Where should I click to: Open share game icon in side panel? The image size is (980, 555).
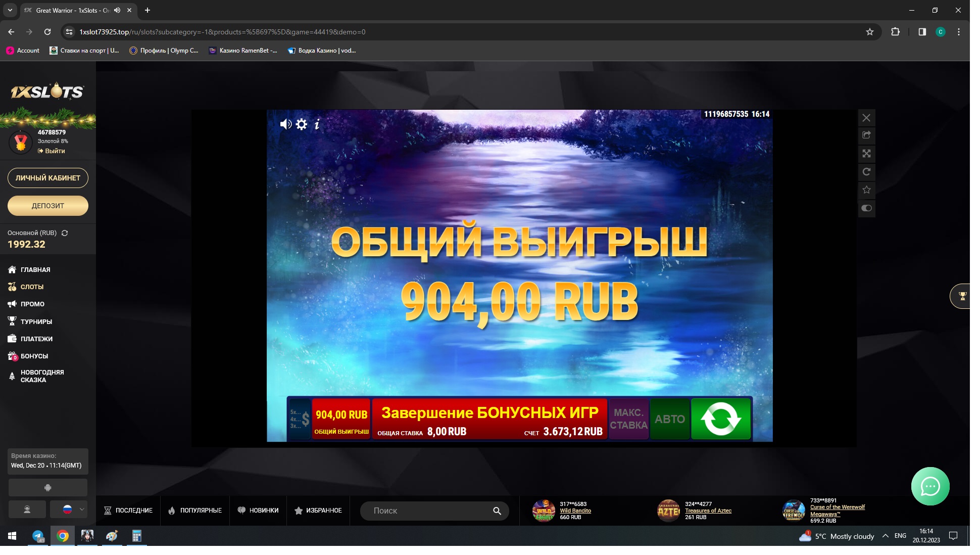pyautogui.click(x=866, y=135)
